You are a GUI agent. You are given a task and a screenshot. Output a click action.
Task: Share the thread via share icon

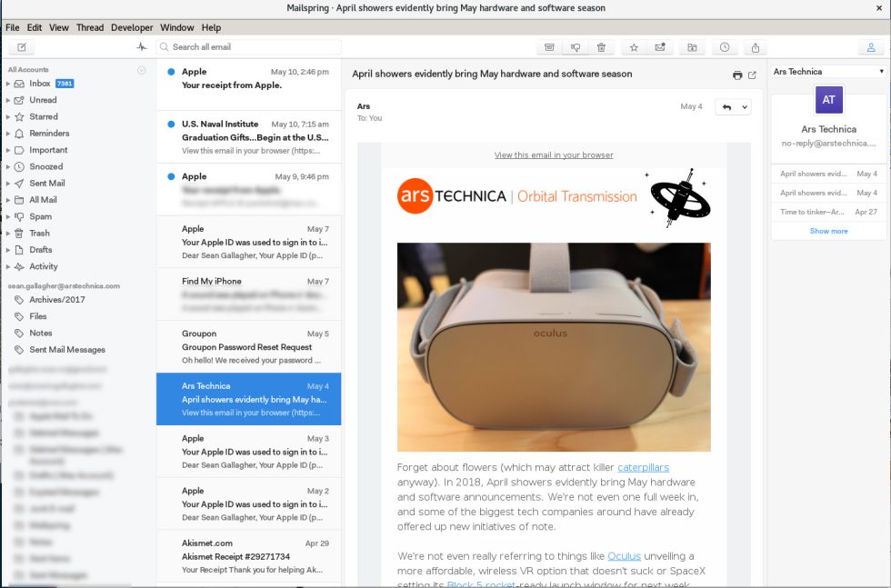tap(756, 47)
